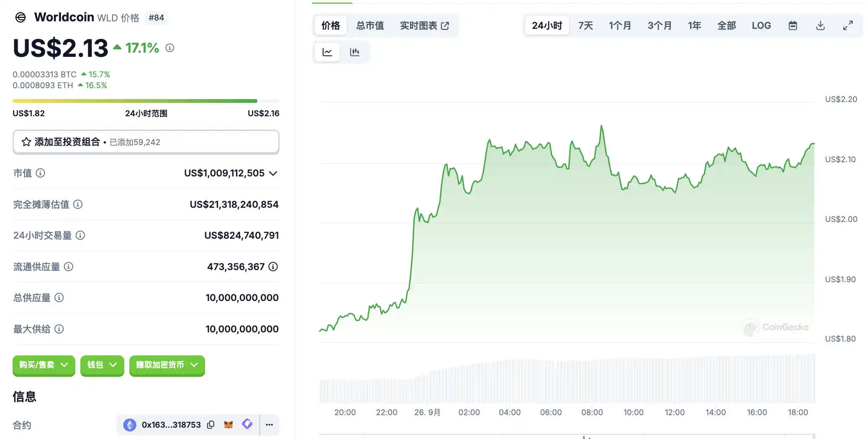This screenshot has height=439, width=868.
Task: Show more contract options via the ellipsis
Action: click(x=270, y=425)
